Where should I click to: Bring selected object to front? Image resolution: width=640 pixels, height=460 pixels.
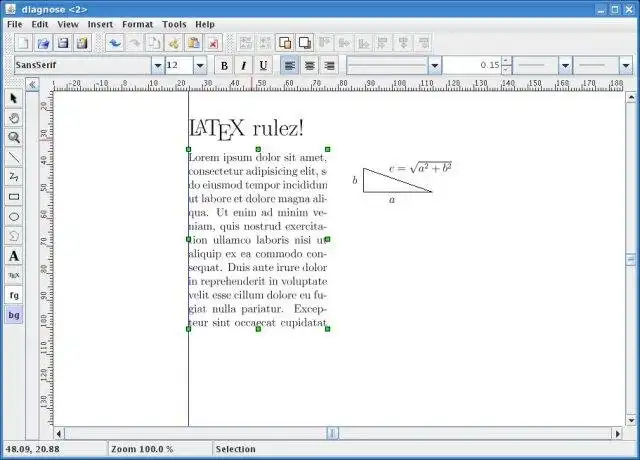coord(285,42)
